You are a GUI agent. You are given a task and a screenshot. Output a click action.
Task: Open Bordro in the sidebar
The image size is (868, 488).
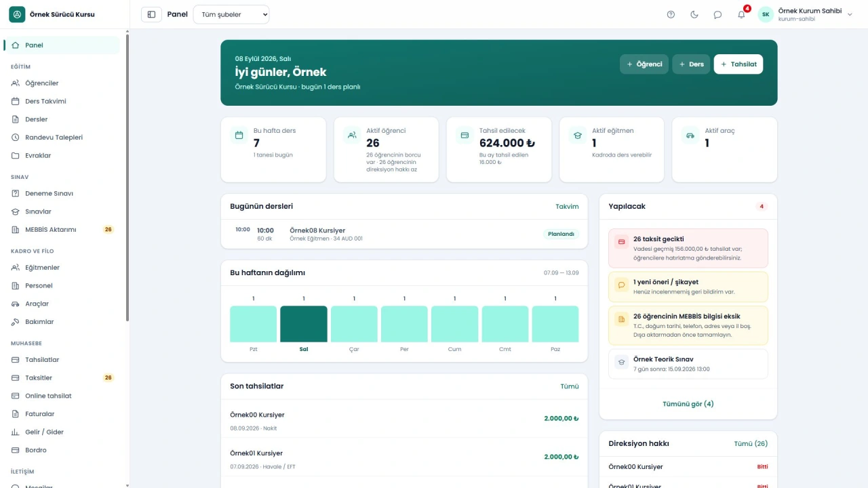point(62,450)
